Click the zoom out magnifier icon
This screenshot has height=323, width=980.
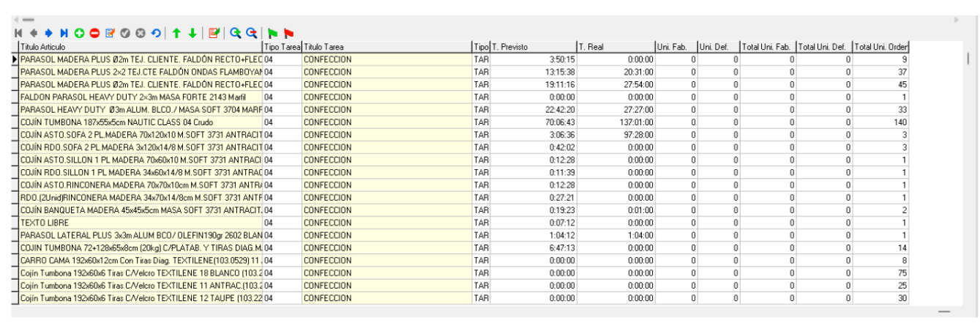(251, 34)
